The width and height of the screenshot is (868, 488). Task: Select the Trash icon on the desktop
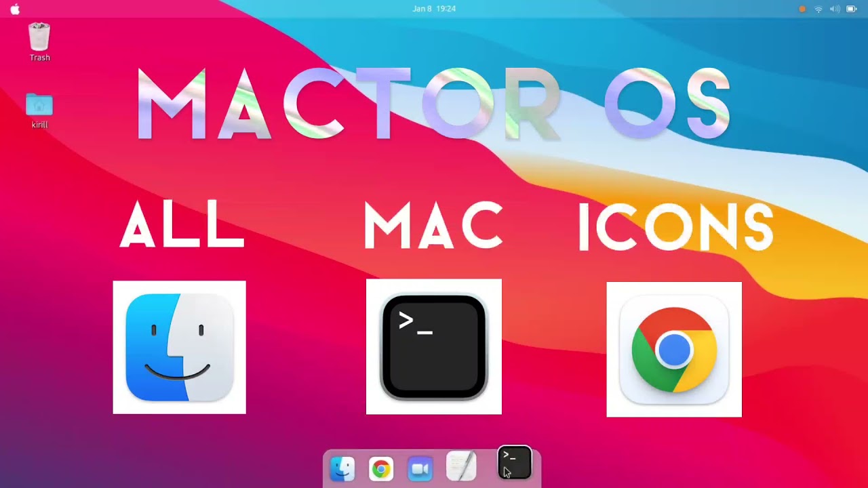pyautogui.click(x=39, y=37)
